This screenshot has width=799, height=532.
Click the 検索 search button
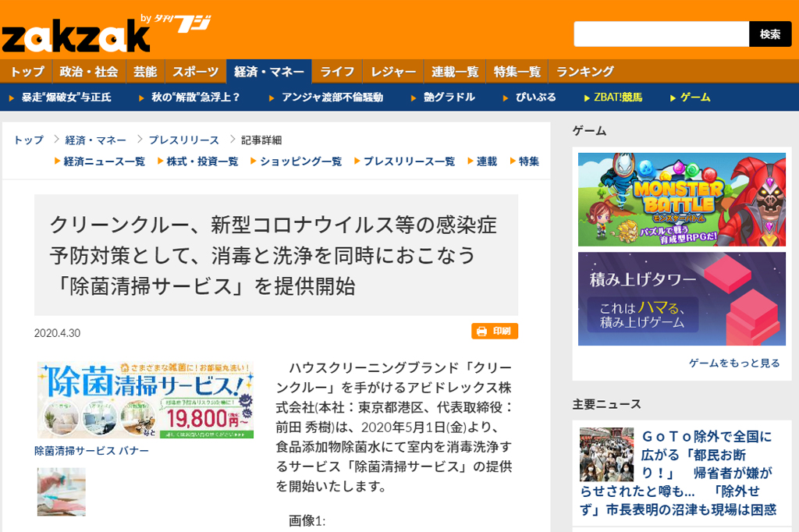(770, 34)
